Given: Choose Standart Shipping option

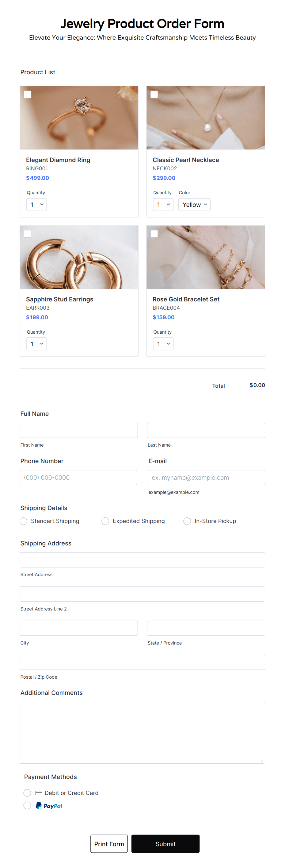Looking at the screenshot, I should coord(23,521).
